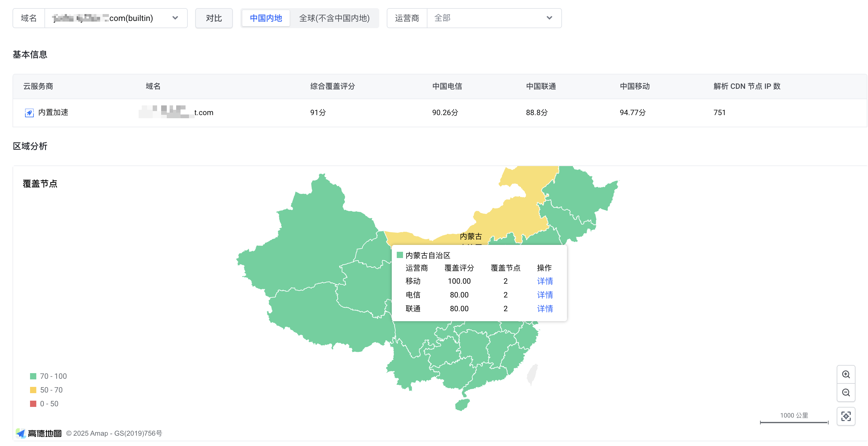Viewport: 868px width, 446px height.
Task: Expand the 运营商 全部 dropdown
Action: click(x=493, y=18)
